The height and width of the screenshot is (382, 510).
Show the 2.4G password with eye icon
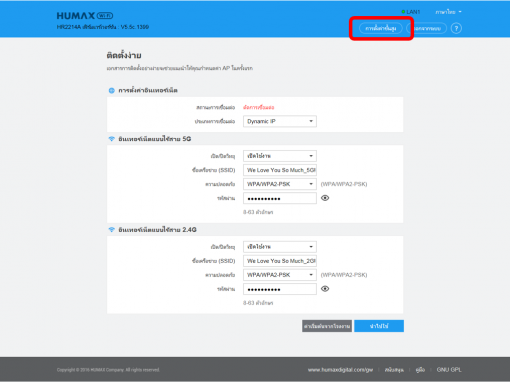pos(325,289)
